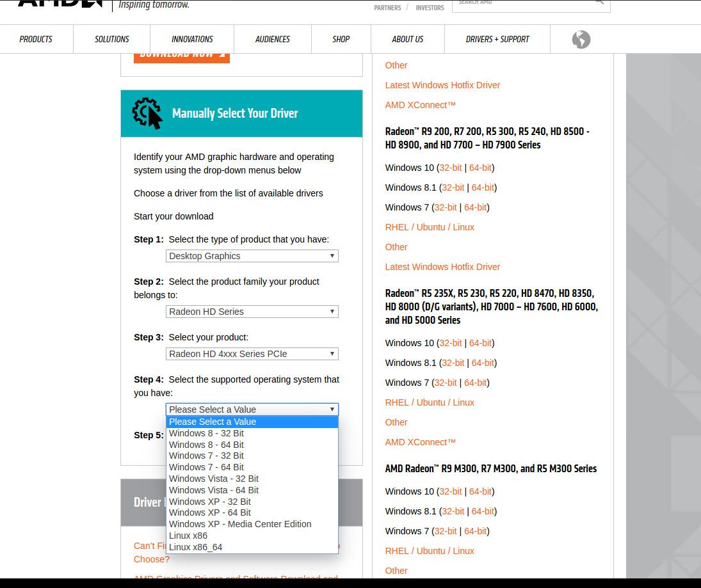Choose Windows Vista - 32 Bit option
Viewport: 701px width, 588px height.
tap(252, 479)
